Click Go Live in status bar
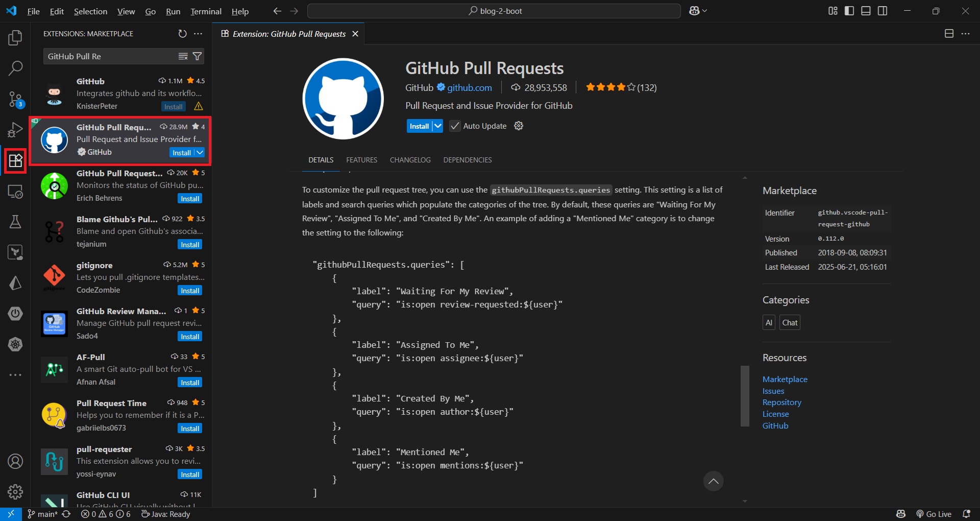 [934, 514]
